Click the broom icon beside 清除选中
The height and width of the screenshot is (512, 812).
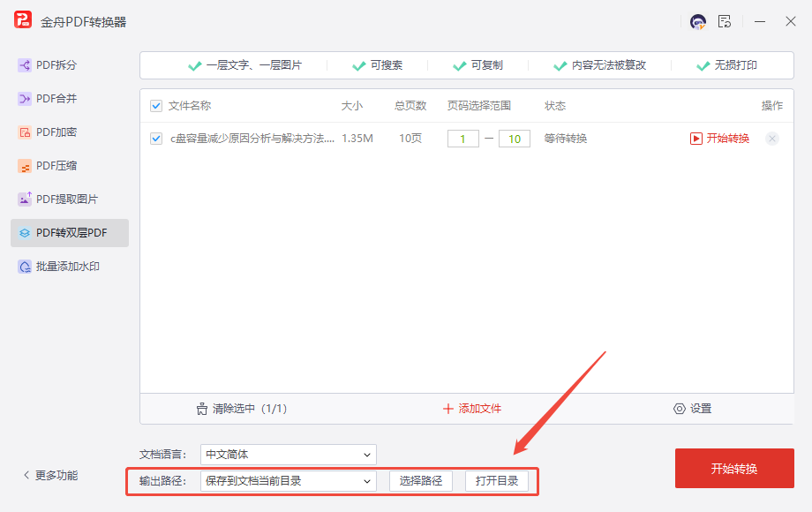[x=202, y=409]
